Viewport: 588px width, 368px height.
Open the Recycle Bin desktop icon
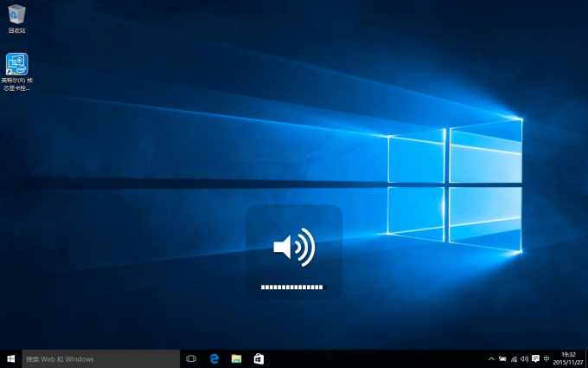(17, 19)
